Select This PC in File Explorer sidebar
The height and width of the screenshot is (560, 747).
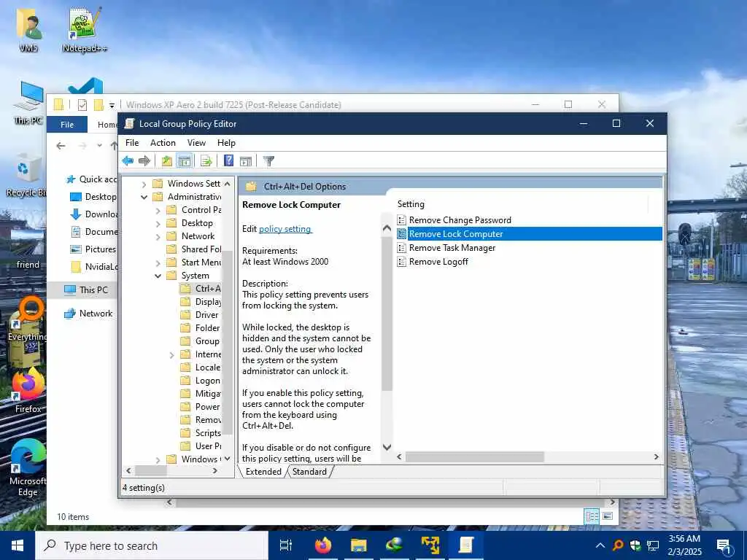coord(86,289)
